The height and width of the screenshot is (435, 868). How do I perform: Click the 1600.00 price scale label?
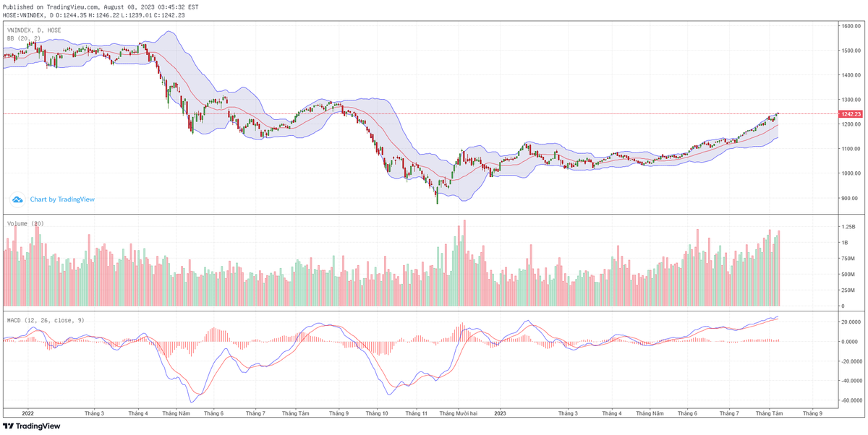tap(850, 26)
